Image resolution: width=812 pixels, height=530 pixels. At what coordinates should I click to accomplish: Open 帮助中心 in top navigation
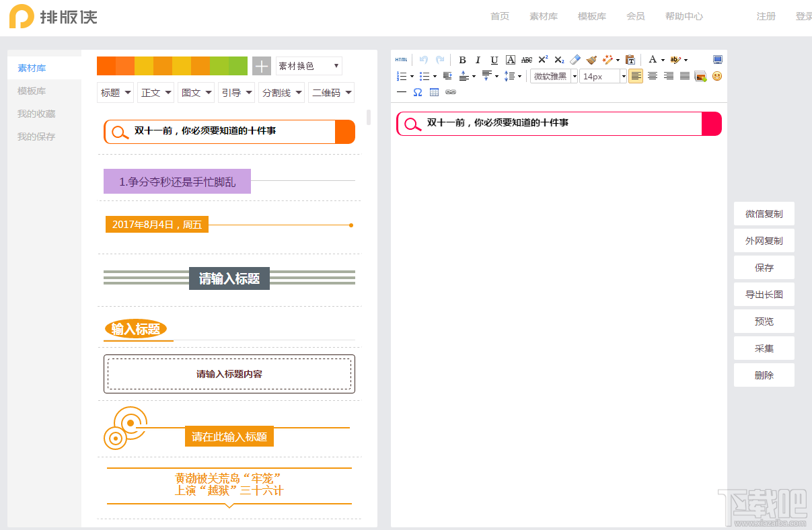[x=684, y=16]
